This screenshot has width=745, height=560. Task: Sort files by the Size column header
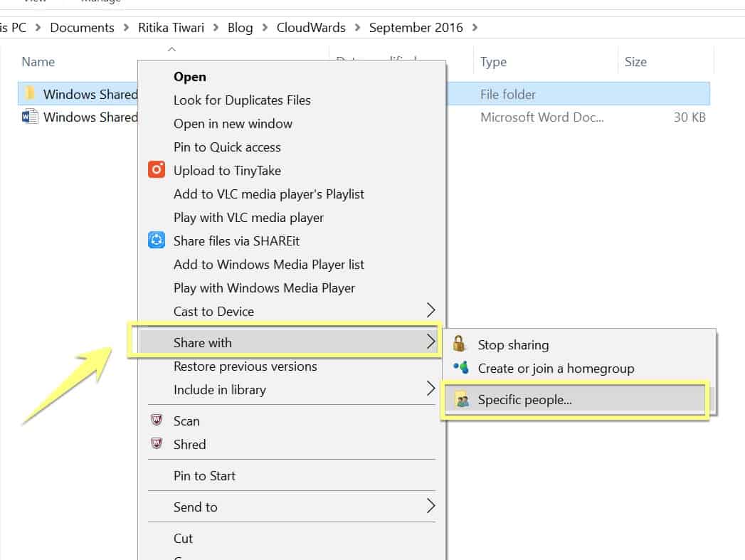tap(635, 62)
